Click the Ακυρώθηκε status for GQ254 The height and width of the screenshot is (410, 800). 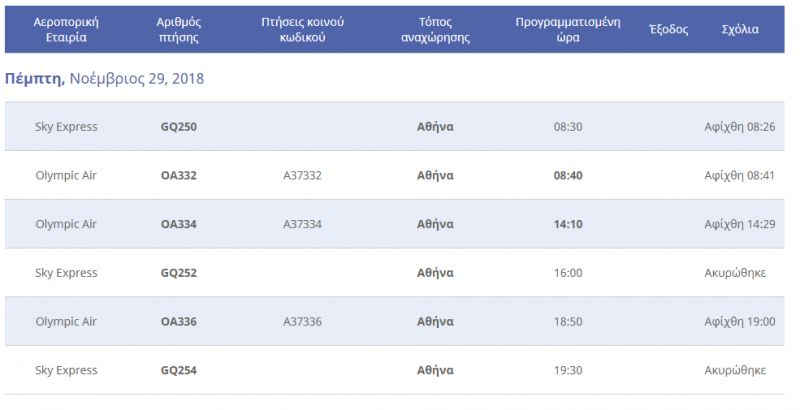point(735,371)
